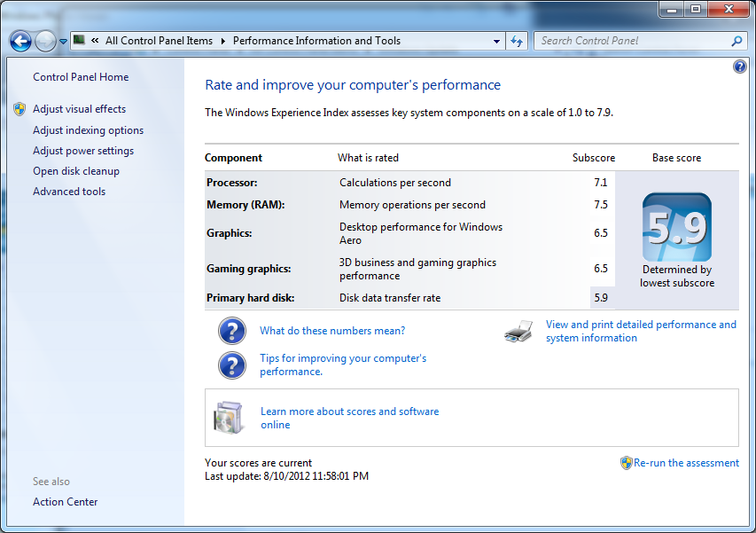This screenshot has height=533, width=756.
Task: Select the Graphics row label
Action: (229, 233)
